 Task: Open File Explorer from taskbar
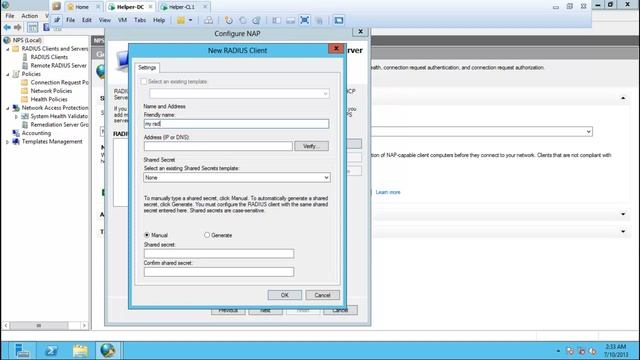pos(80,351)
